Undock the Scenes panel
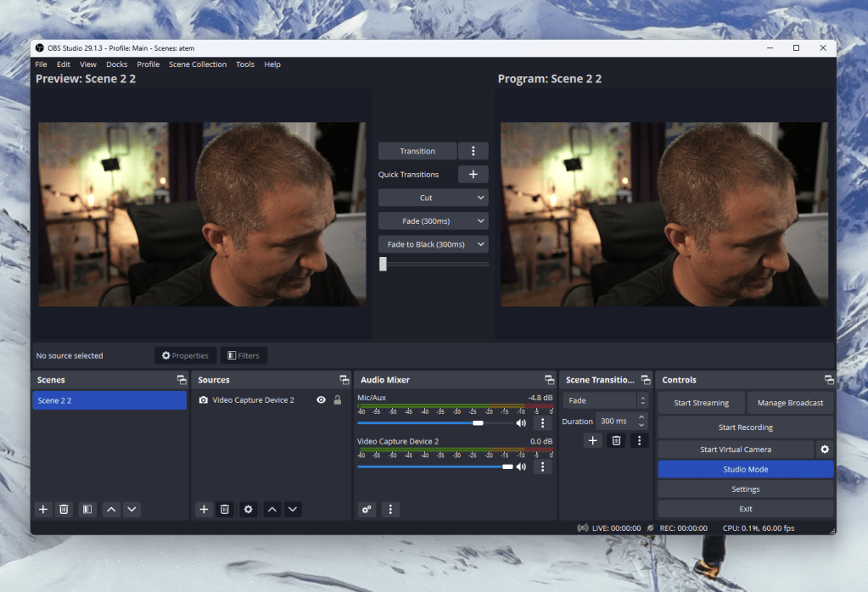Viewport: 868px width, 592px height. 182,380
